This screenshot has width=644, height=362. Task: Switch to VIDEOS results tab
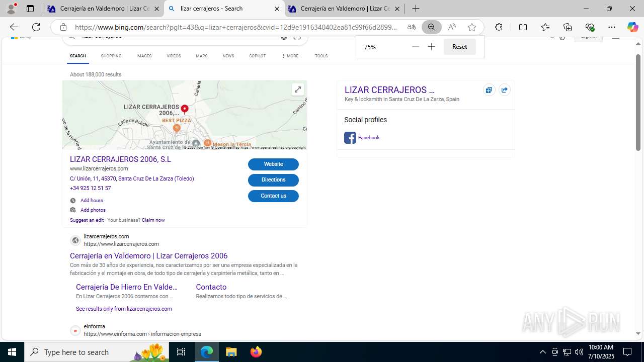tap(174, 56)
